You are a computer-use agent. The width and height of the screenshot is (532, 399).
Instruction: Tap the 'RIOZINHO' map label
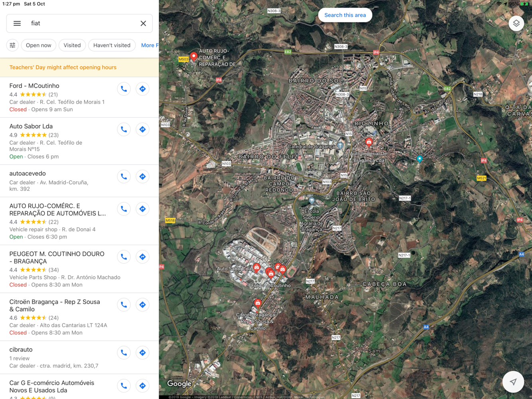point(371,123)
